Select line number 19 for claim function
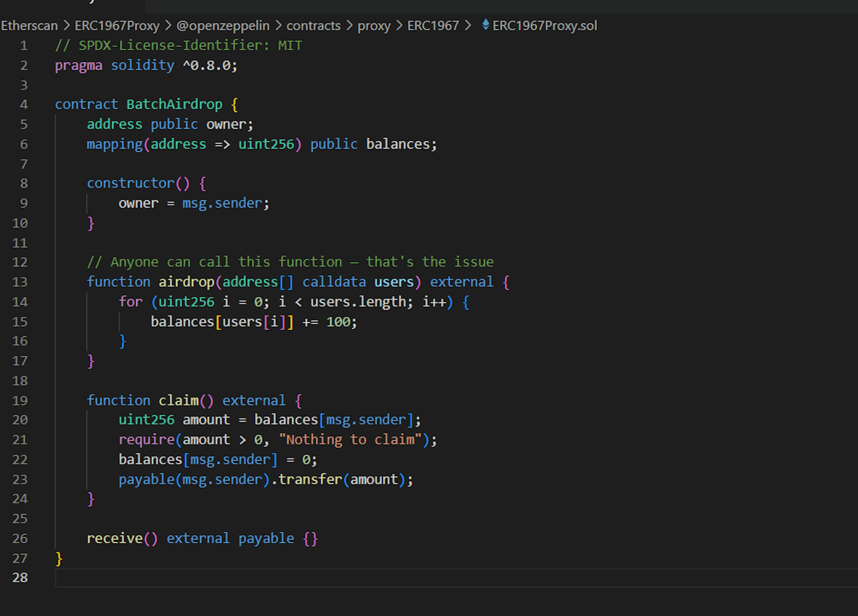Screen dimensions: 858x616 pos(20,400)
